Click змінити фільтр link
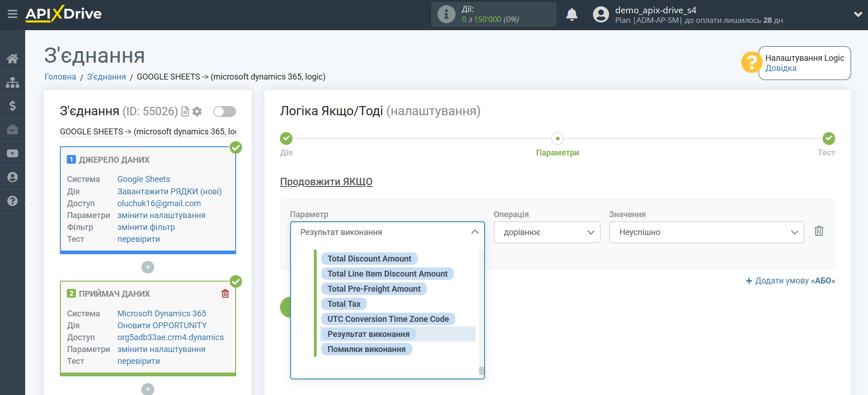 pos(146,227)
